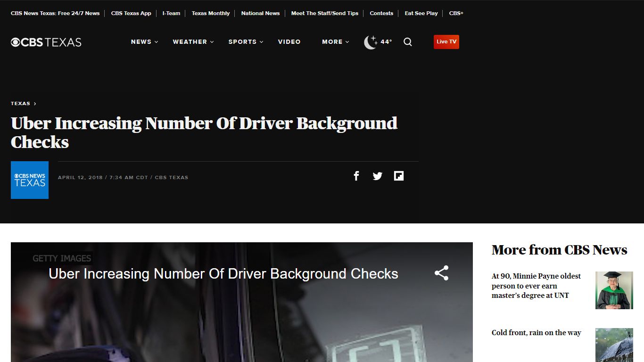Share article on Twitter icon
Screen dimensions: 644x362
tap(378, 176)
